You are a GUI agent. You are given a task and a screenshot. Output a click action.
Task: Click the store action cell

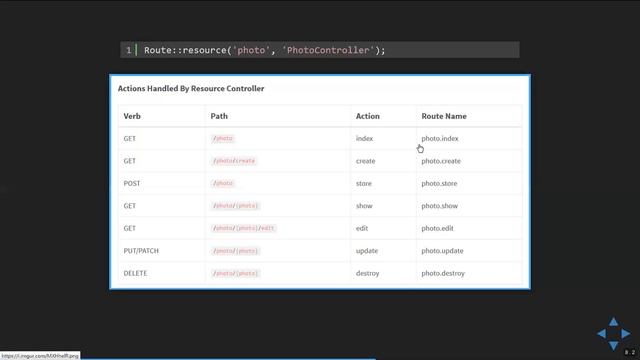pyautogui.click(x=364, y=183)
